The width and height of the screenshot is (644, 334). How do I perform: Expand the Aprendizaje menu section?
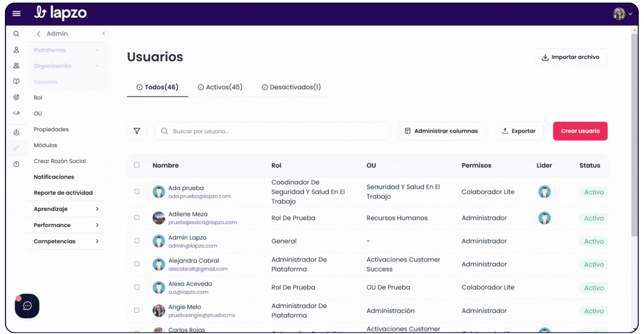(x=66, y=209)
